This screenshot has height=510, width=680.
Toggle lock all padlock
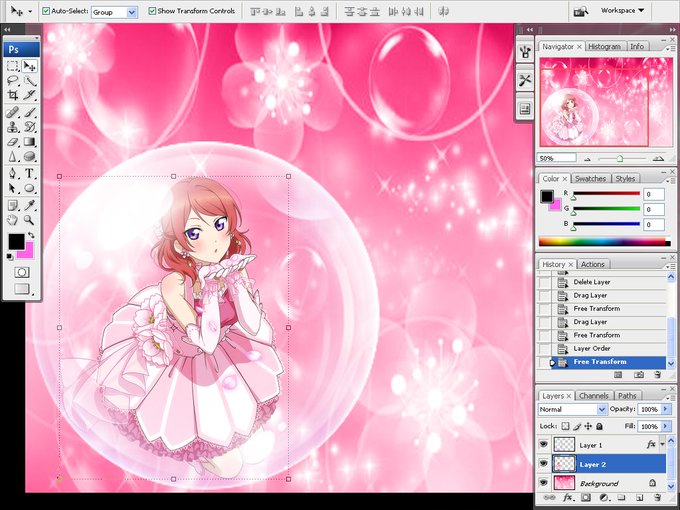tap(599, 426)
